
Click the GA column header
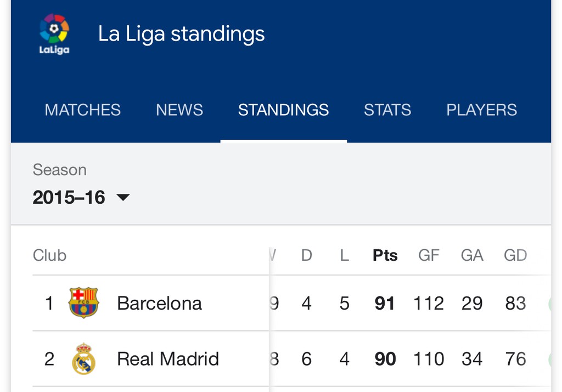coord(472,255)
